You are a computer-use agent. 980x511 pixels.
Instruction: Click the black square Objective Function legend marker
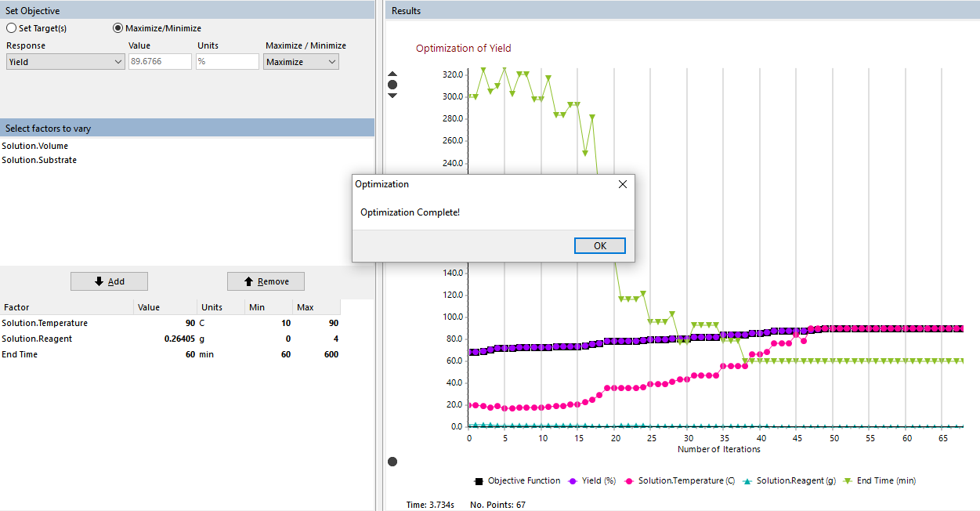tap(477, 481)
